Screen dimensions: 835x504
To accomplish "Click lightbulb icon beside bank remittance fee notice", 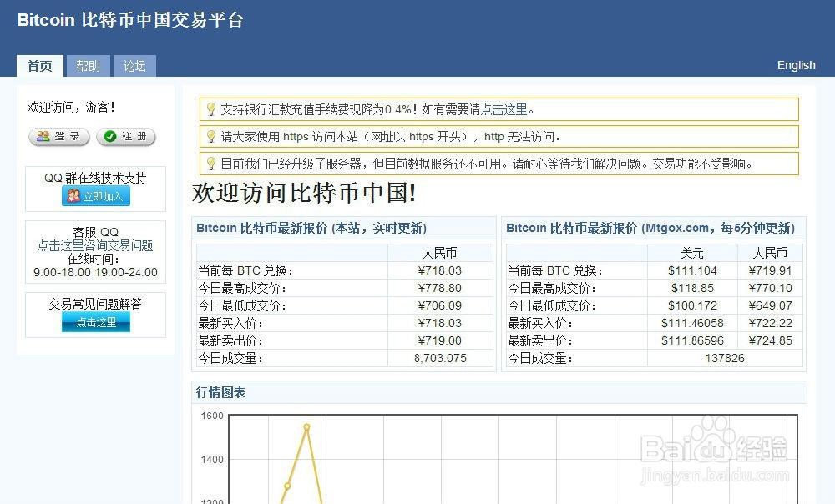I will (x=210, y=109).
